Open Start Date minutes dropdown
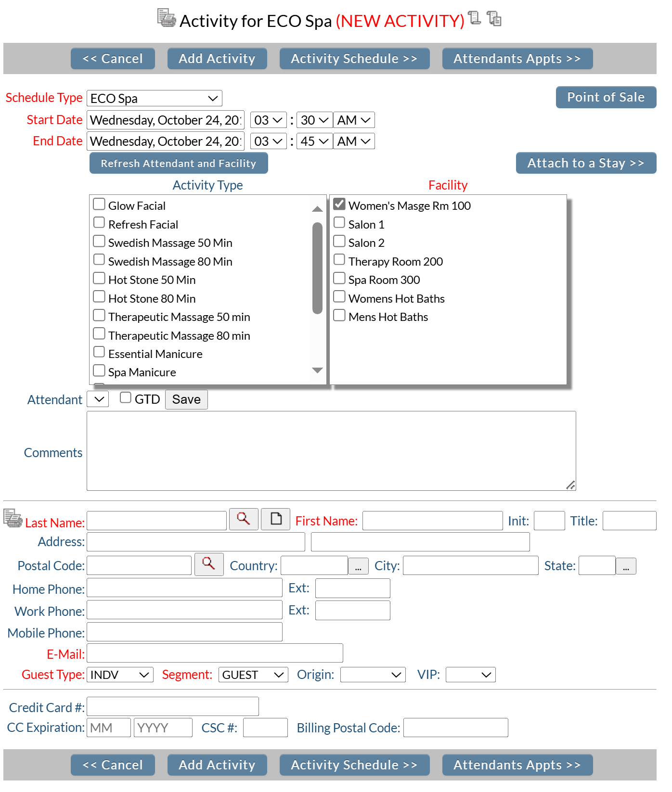This screenshot has height=792, width=672. click(315, 120)
